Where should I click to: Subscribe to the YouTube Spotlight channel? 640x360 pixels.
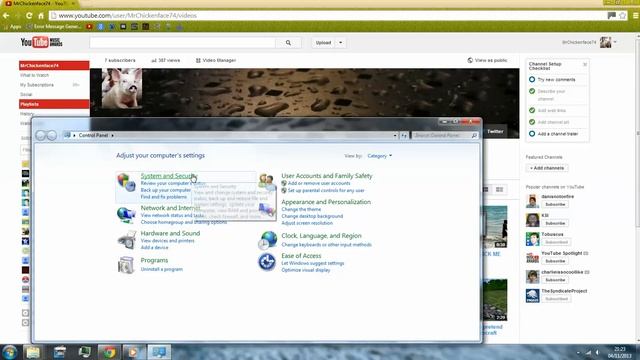[x=555, y=261]
